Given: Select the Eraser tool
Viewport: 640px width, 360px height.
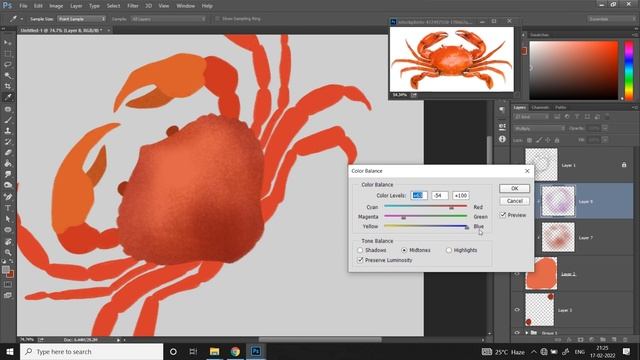Looking at the screenshot, I should pyautogui.click(x=8, y=152).
